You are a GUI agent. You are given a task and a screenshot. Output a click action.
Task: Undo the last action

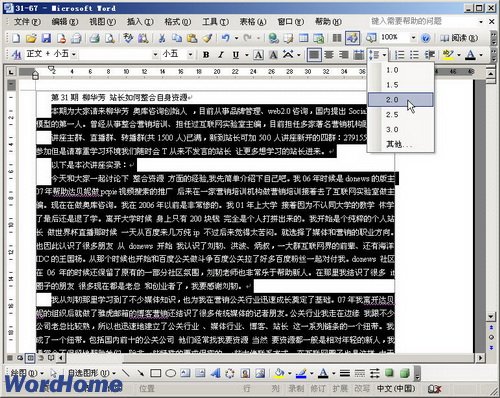[226, 38]
